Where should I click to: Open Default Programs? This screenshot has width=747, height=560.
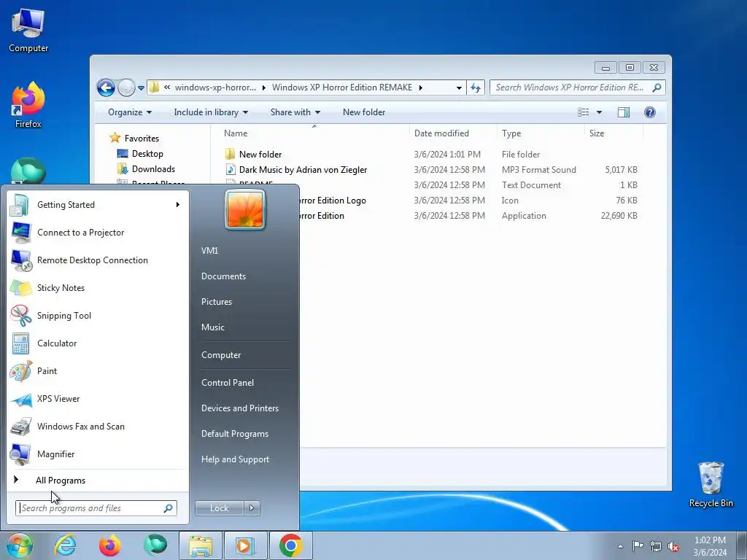(x=234, y=434)
